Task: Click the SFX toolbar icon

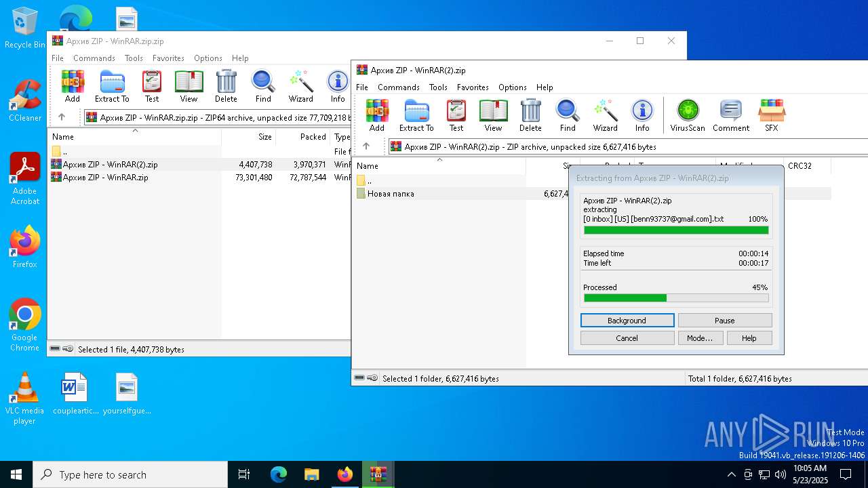Action: click(772, 115)
